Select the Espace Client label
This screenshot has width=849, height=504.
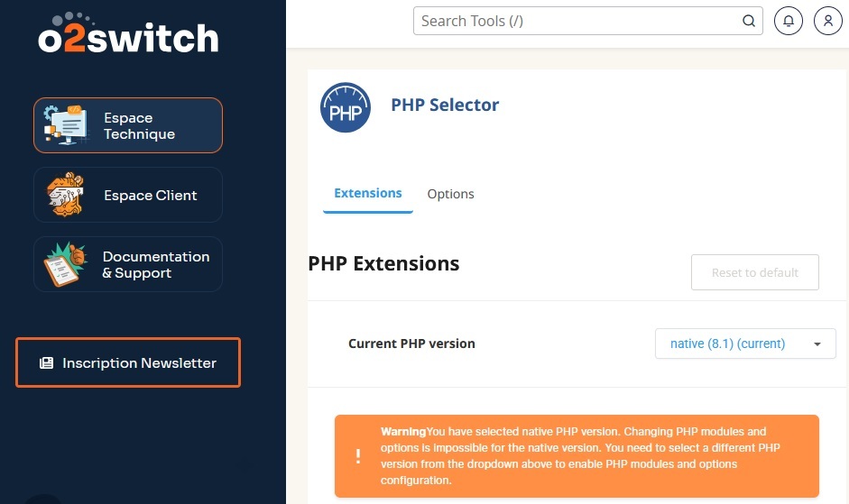click(150, 195)
